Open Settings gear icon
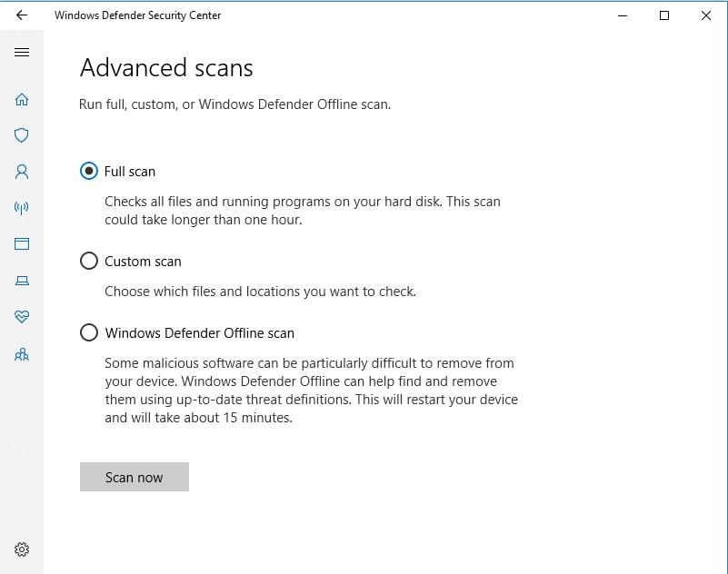 tap(22, 549)
